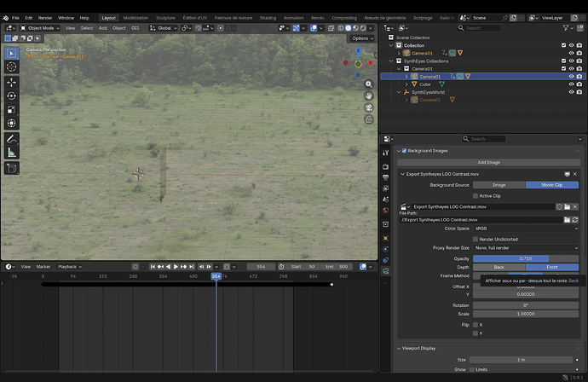Toggle the Background Images checkbox

click(404, 151)
